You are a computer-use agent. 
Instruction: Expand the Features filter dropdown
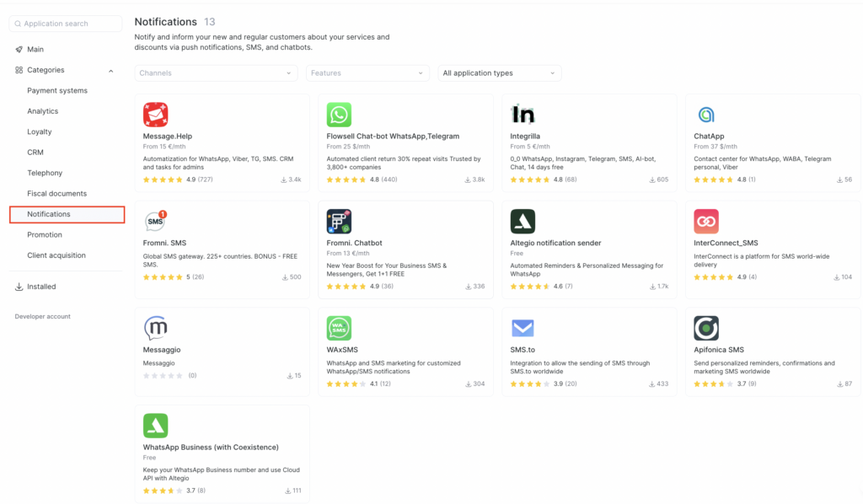pyautogui.click(x=367, y=73)
